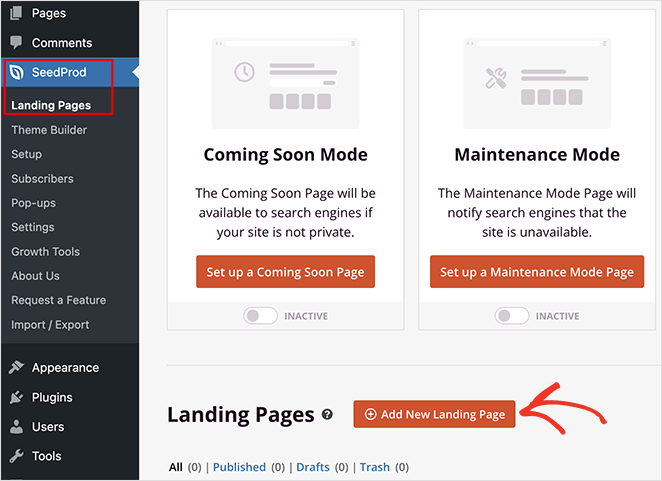Viewport: 662px width, 481px height.
Task: Filter landing pages by Published
Action: point(239,467)
